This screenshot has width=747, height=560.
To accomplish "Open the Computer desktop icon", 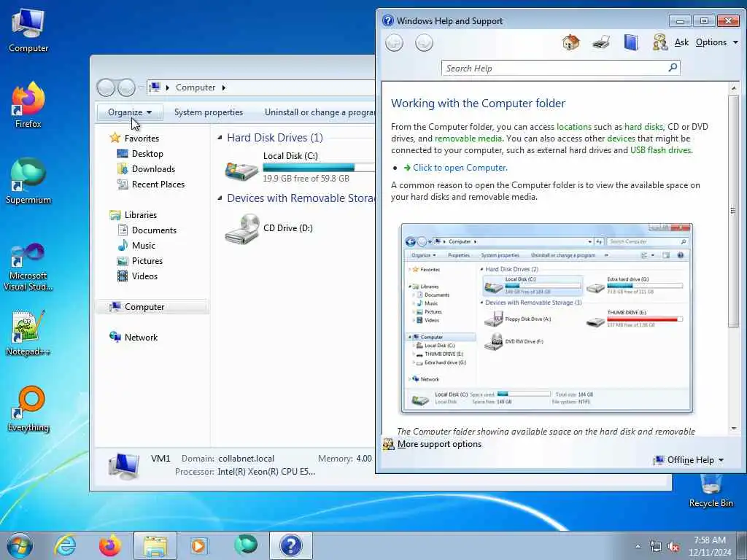I will tap(28, 31).
